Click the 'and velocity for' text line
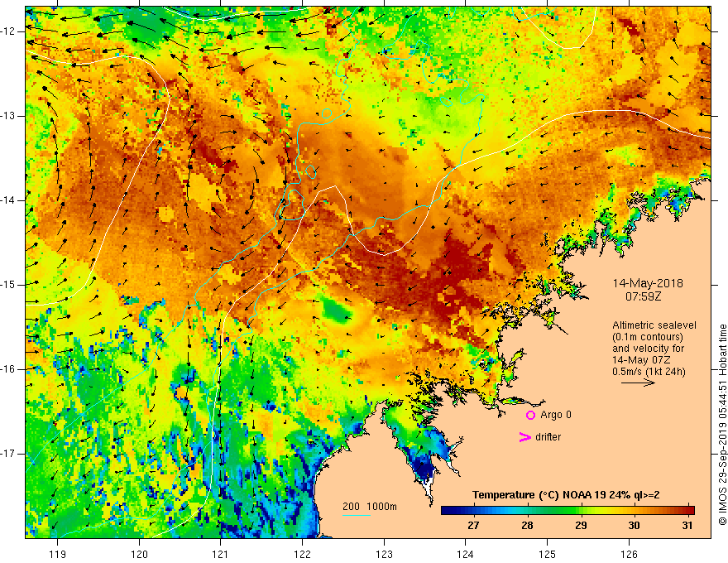The width and height of the screenshot is (728, 563). pyautogui.click(x=648, y=349)
